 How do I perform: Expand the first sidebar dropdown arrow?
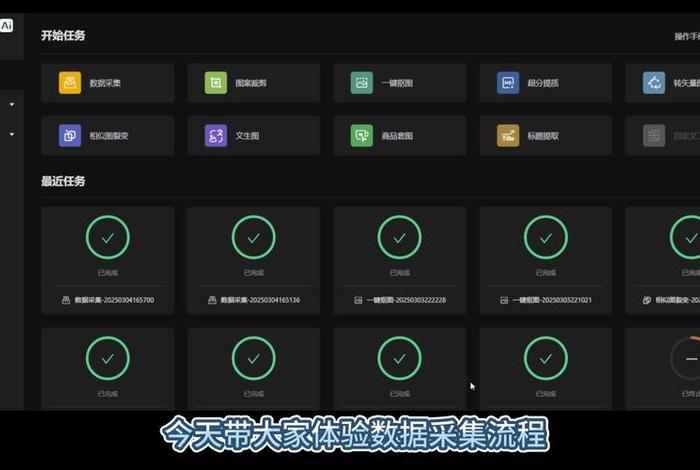(12, 104)
